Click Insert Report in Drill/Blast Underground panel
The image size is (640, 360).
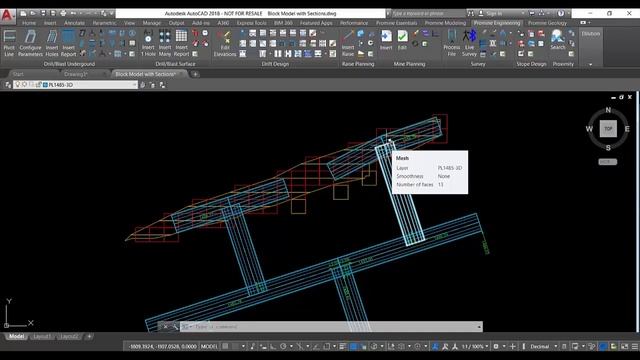click(x=69, y=43)
